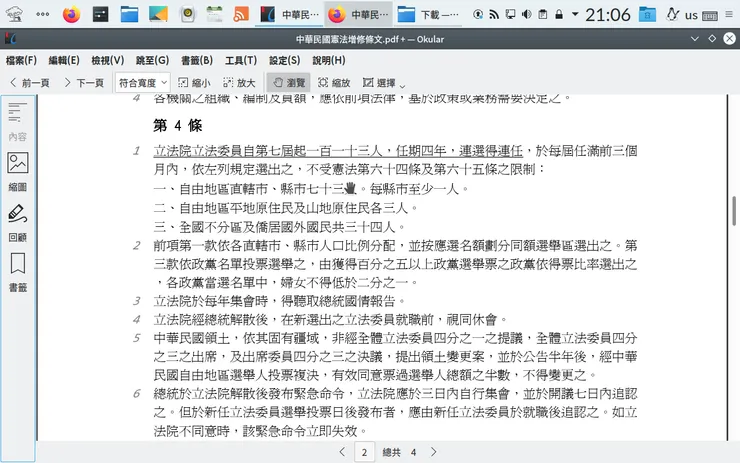
Task: Expand the selection tool dropdown arrow
Action: pyautogui.click(x=402, y=86)
